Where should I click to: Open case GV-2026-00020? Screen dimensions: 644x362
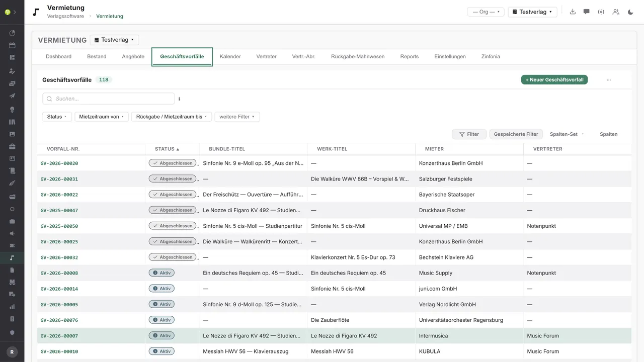pyautogui.click(x=59, y=163)
